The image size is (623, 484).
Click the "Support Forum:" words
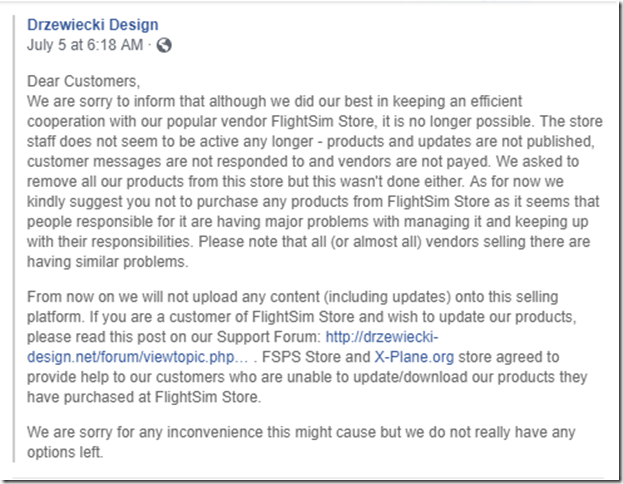269,337
